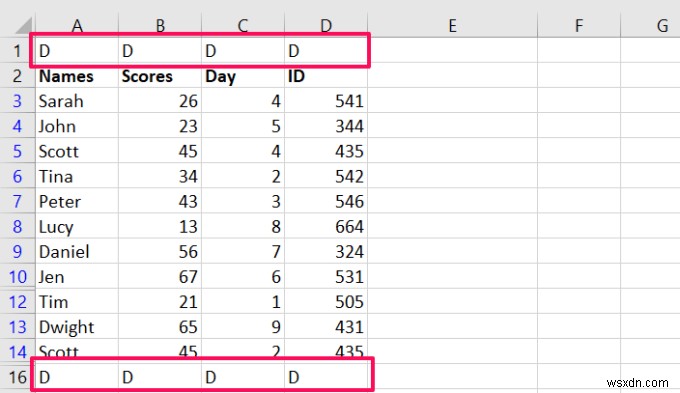
Task: Select row 16 header
Action: click(x=17, y=377)
